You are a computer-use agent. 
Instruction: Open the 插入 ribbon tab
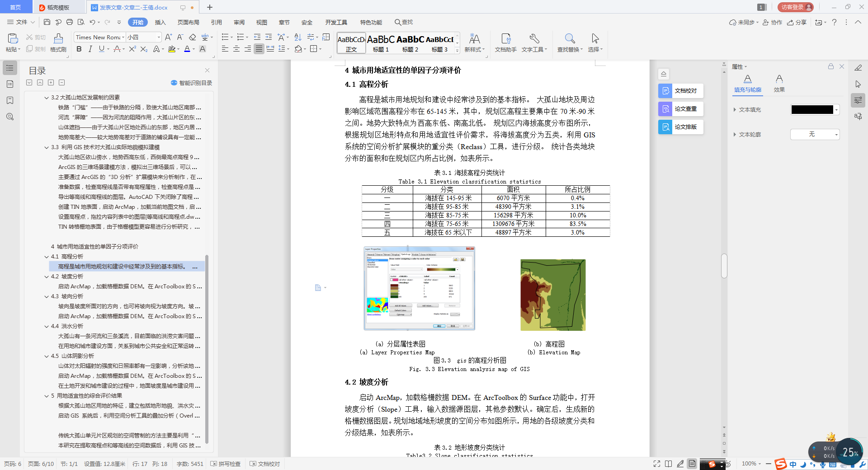[160, 22]
